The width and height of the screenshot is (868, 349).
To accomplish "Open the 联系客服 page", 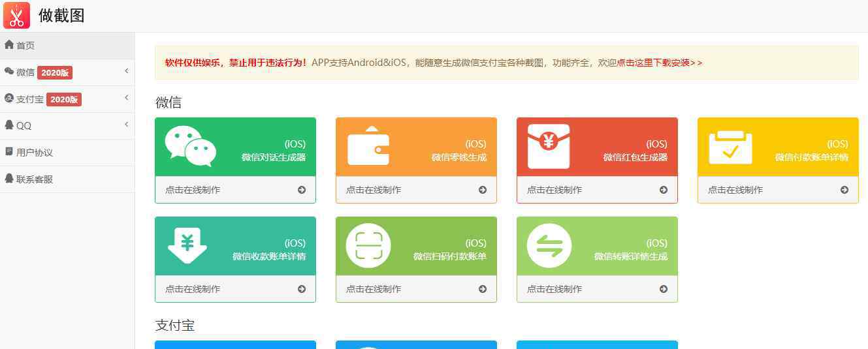I will coord(67,179).
